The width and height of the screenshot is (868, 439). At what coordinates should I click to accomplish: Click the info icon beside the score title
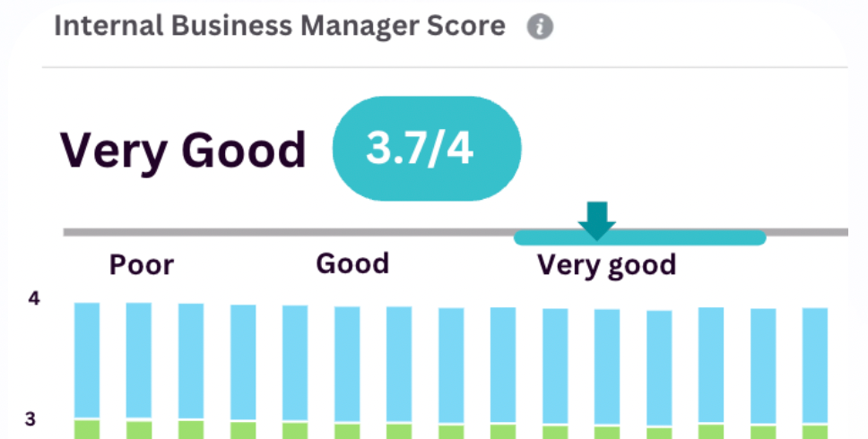point(539,27)
